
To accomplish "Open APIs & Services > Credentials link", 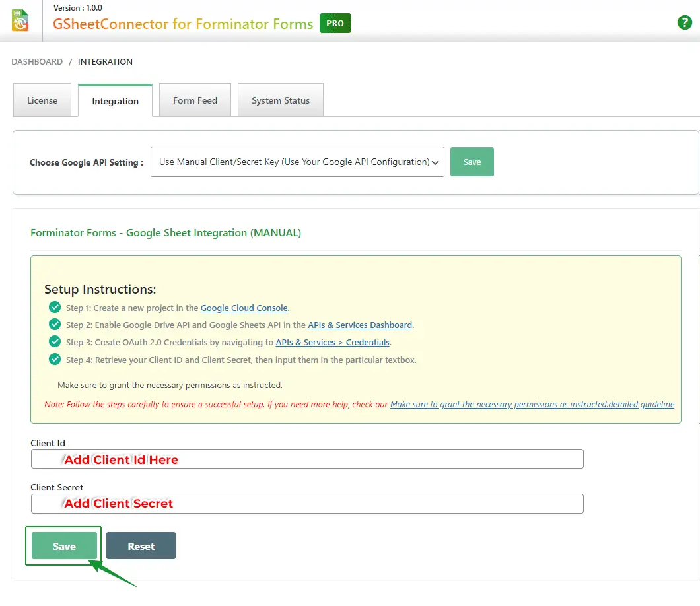I will (x=332, y=342).
